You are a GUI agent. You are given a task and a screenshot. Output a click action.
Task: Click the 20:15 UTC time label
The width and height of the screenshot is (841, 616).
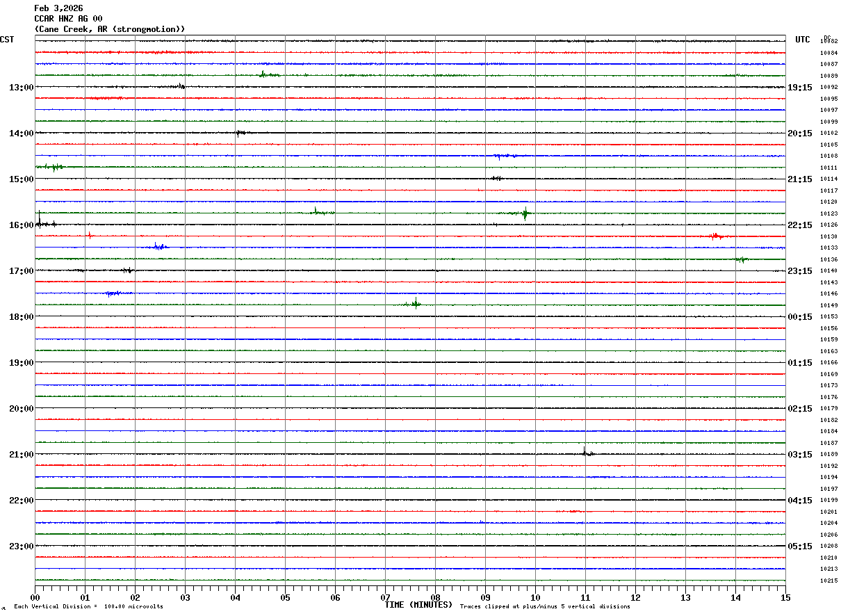(x=800, y=133)
